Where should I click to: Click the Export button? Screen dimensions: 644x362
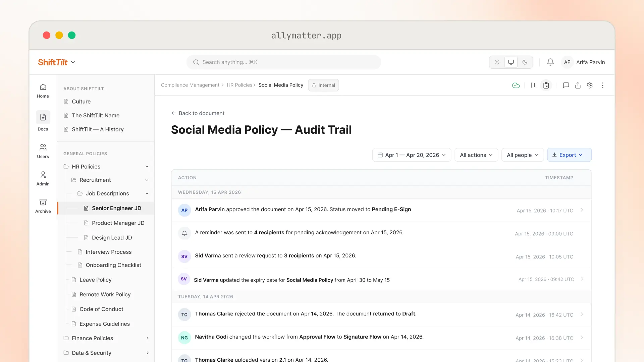pos(569,155)
